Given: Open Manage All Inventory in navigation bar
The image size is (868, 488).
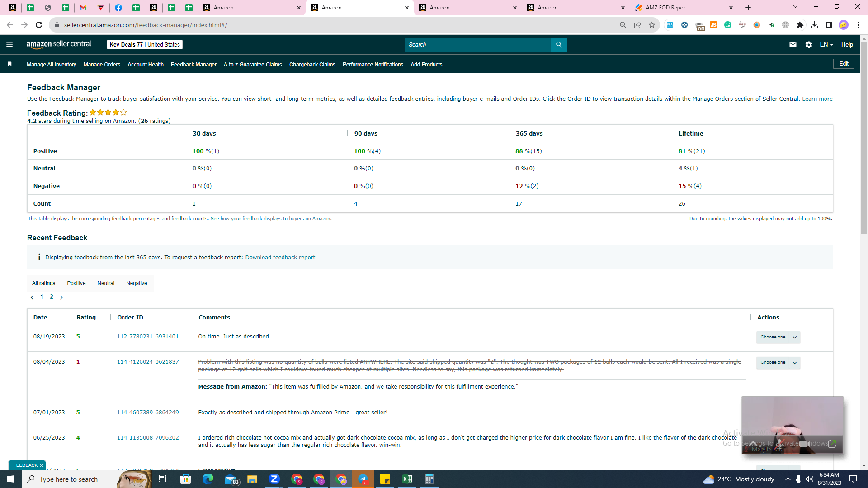Looking at the screenshot, I should 52,65.
